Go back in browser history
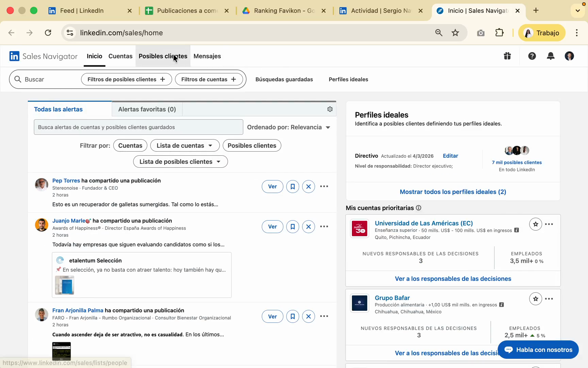 11,33
